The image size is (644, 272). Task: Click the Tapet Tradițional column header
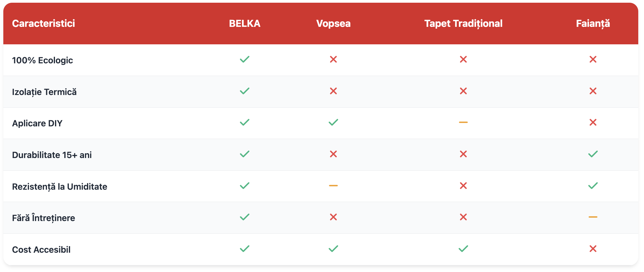coord(463,24)
